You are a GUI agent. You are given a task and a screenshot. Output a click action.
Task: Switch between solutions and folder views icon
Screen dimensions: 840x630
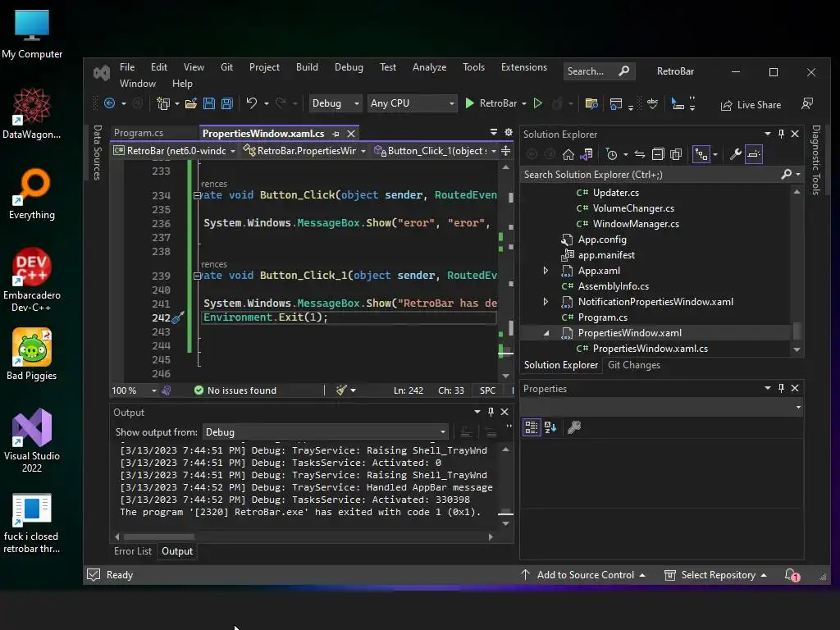[587, 155]
